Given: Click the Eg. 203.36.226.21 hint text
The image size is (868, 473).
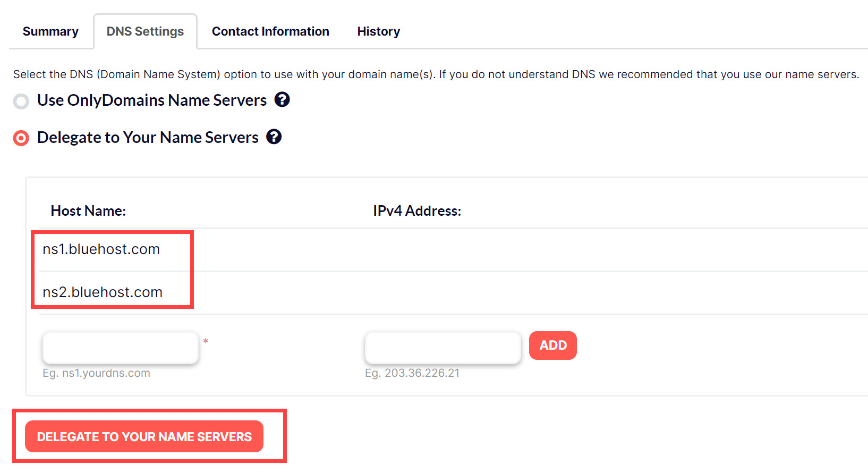Looking at the screenshot, I should pos(412,373).
